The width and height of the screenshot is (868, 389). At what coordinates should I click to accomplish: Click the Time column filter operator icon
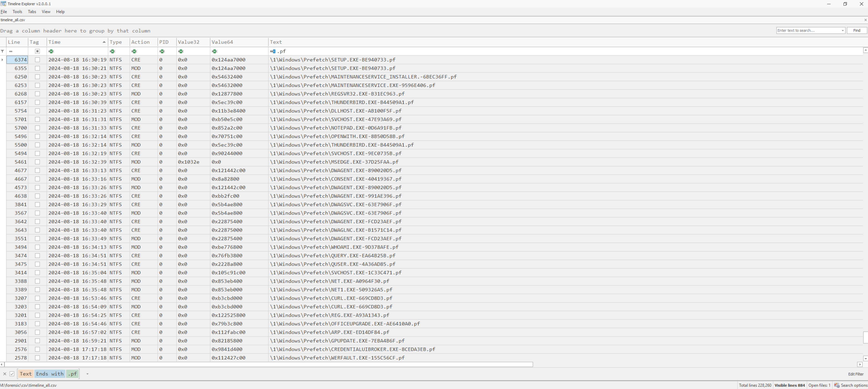[x=51, y=51]
